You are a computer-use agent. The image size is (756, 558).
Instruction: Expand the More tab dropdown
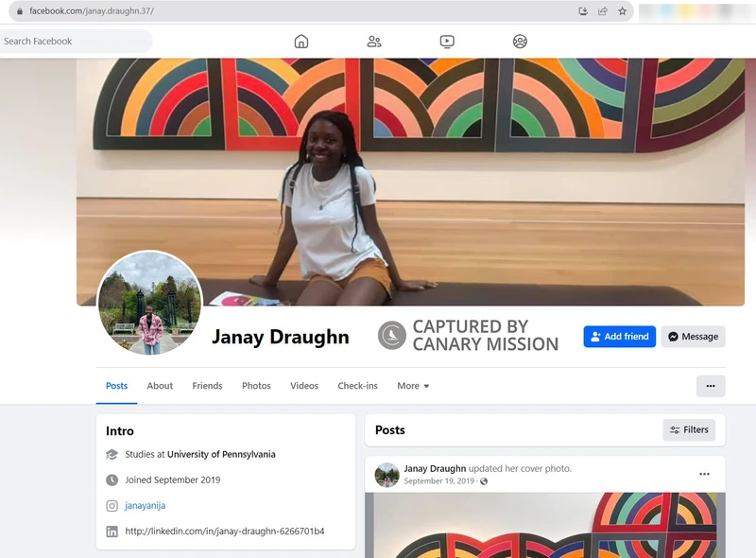click(411, 386)
